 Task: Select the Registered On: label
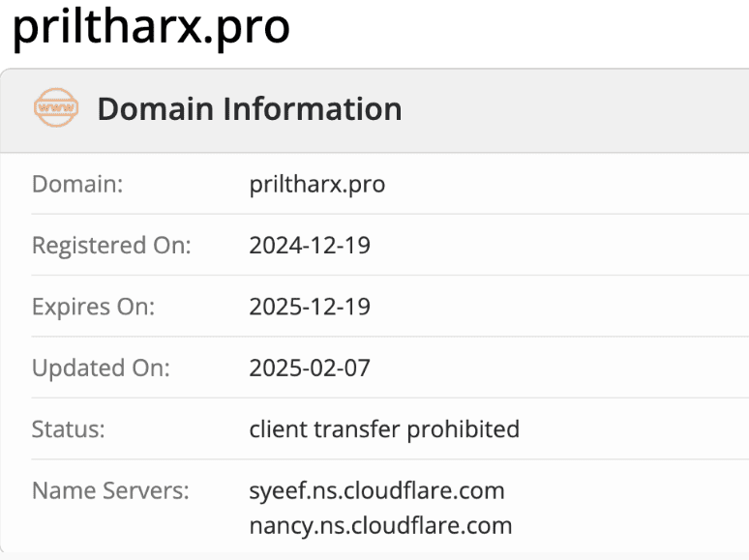[111, 246]
